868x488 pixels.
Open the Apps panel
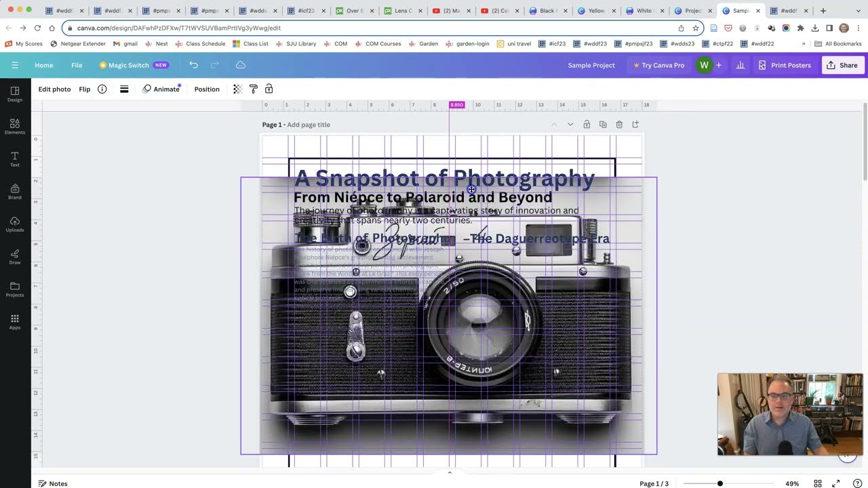pyautogui.click(x=15, y=321)
